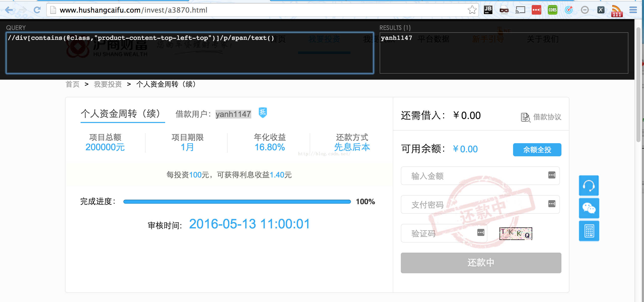Image resolution: width=644 pixels, height=302 pixels.
Task: Click the blue target extension icon
Action: (x=568, y=10)
